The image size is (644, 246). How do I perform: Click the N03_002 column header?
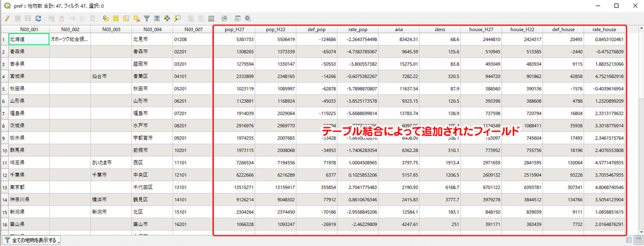[70, 29]
